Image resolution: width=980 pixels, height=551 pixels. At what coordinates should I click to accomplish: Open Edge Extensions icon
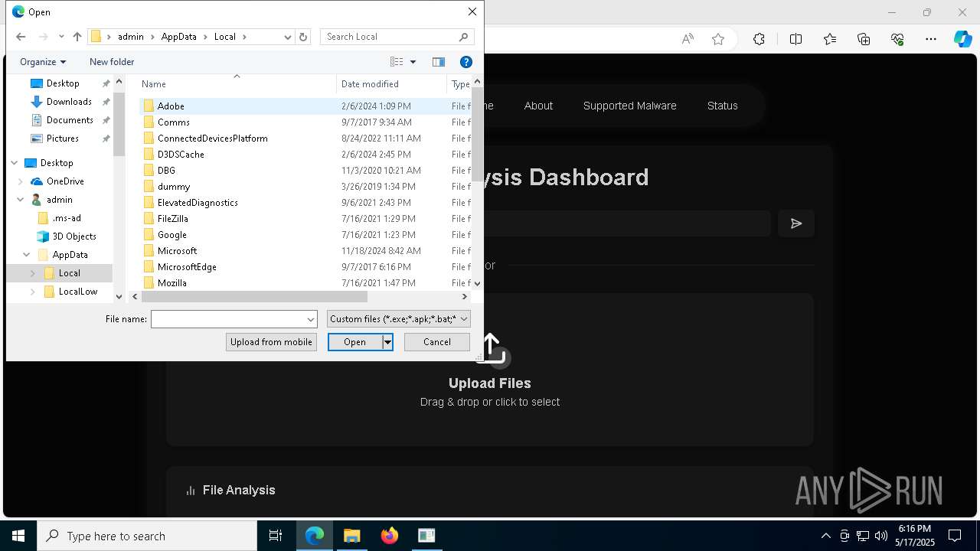759,39
